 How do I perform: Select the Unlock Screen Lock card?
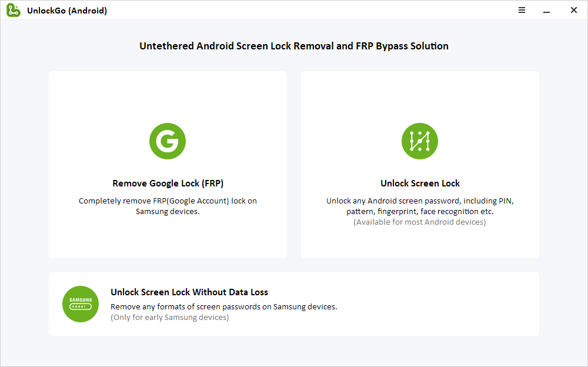[420, 165]
